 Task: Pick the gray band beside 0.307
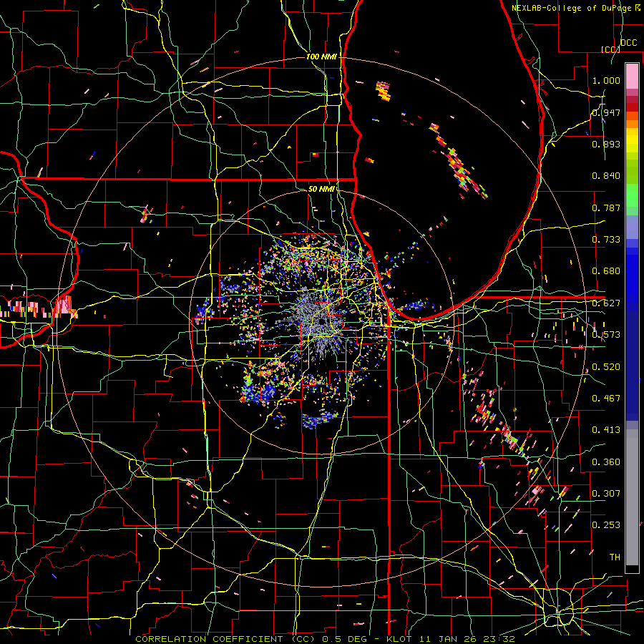[x=632, y=497]
